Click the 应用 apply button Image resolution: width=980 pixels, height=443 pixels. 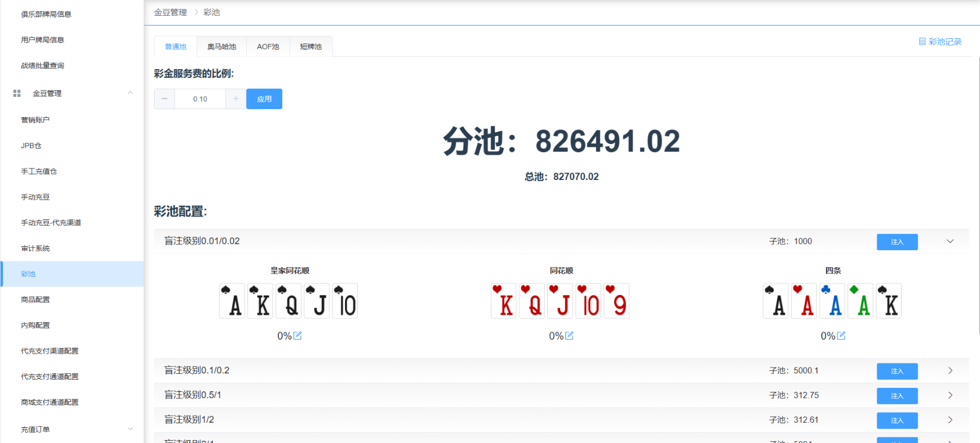click(264, 99)
